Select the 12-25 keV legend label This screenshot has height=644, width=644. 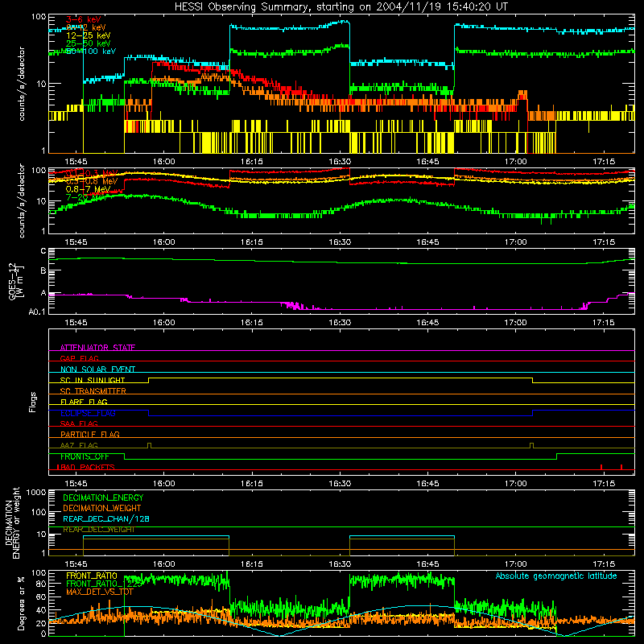pos(88,35)
